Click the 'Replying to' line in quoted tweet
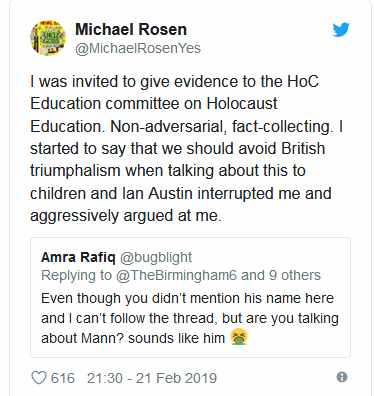The height and width of the screenshot is (396, 374). click(x=181, y=275)
